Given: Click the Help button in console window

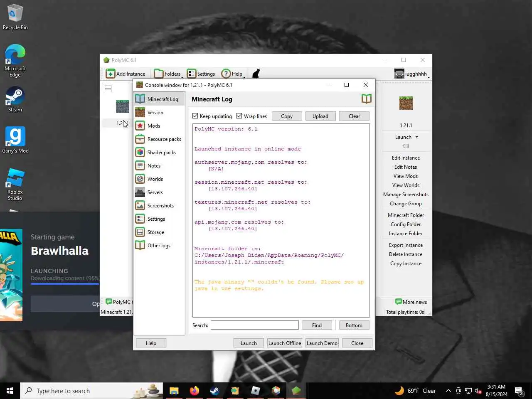Looking at the screenshot, I should (151, 343).
